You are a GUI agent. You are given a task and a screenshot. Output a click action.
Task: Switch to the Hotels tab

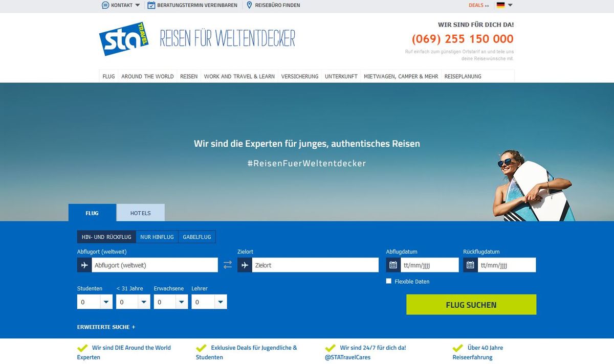click(141, 213)
